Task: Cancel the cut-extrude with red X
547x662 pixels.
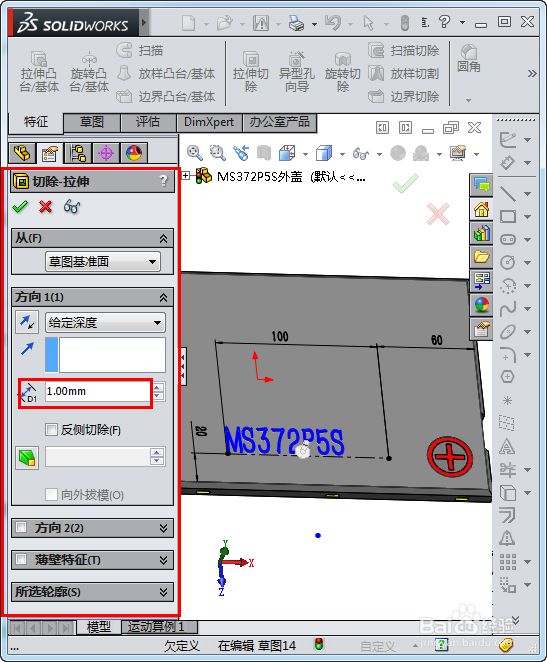Action: 45,206
